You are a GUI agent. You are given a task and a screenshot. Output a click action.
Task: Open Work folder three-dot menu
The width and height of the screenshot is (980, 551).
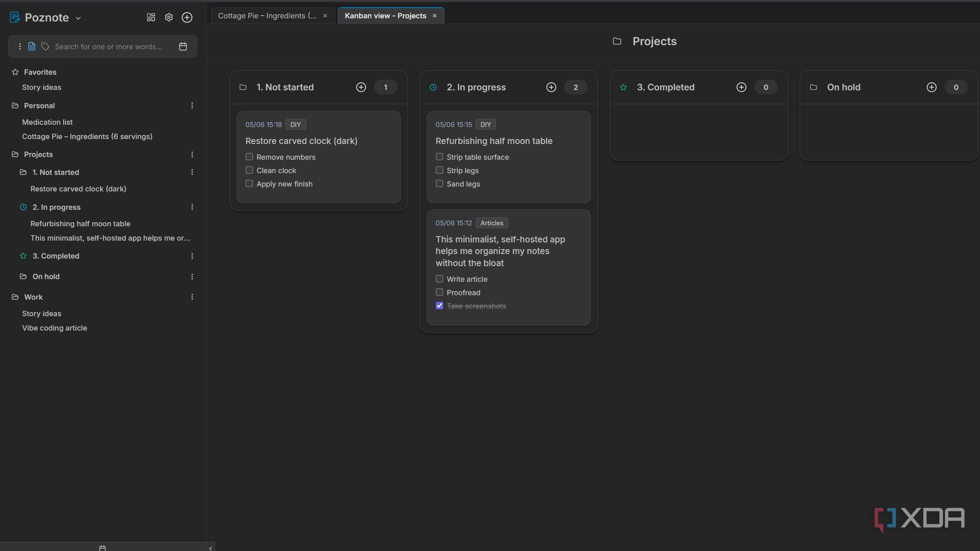[192, 297]
